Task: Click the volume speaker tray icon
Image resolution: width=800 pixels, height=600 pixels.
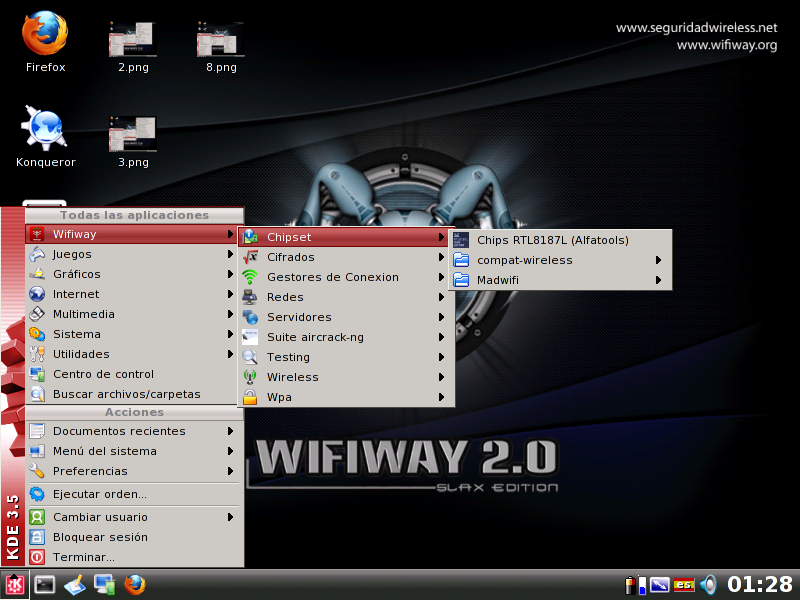Action: pyautogui.click(x=709, y=585)
